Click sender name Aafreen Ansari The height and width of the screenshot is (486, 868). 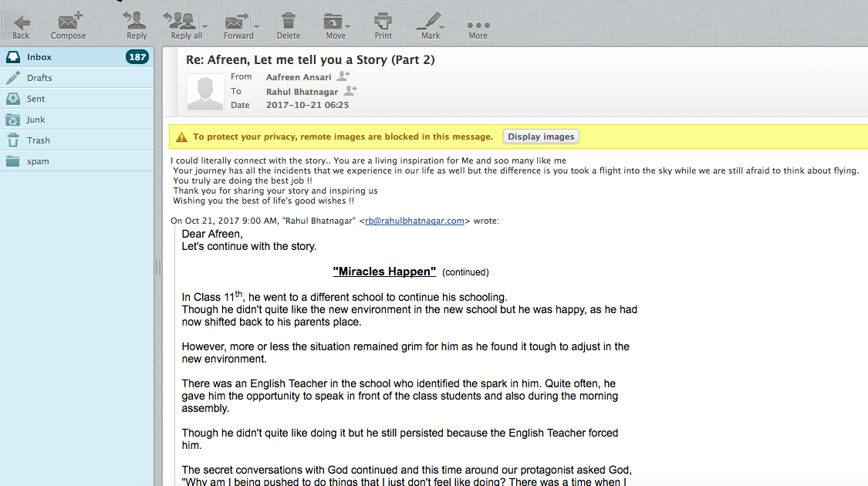pyautogui.click(x=299, y=77)
